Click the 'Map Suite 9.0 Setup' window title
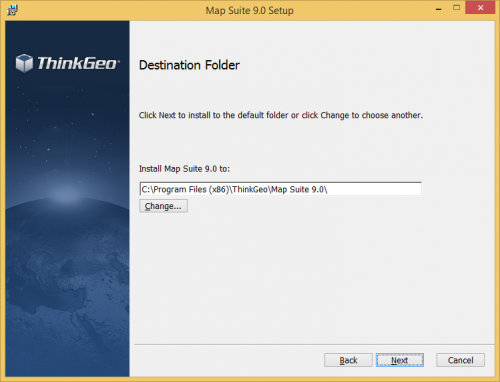The height and width of the screenshot is (382, 500). [x=250, y=10]
